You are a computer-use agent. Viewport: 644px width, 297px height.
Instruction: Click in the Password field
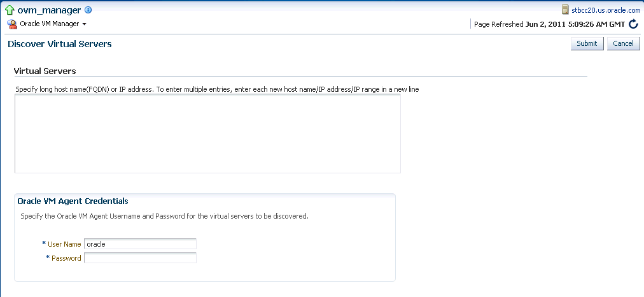(140, 258)
